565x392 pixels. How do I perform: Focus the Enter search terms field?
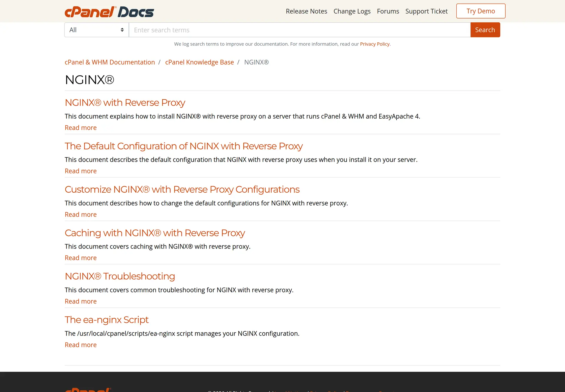pyautogui.click(x=300, y=30)
